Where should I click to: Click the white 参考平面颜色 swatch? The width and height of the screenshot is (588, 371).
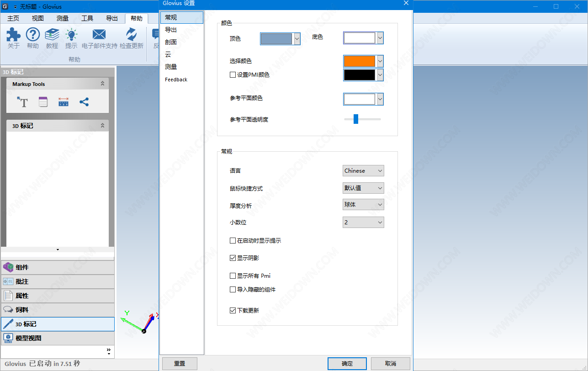pos(360,99)
